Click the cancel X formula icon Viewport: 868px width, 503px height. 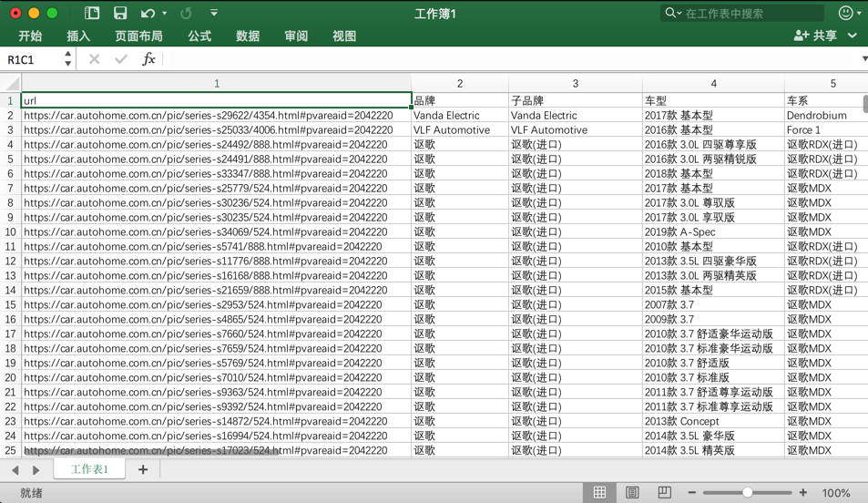(94, 58)
